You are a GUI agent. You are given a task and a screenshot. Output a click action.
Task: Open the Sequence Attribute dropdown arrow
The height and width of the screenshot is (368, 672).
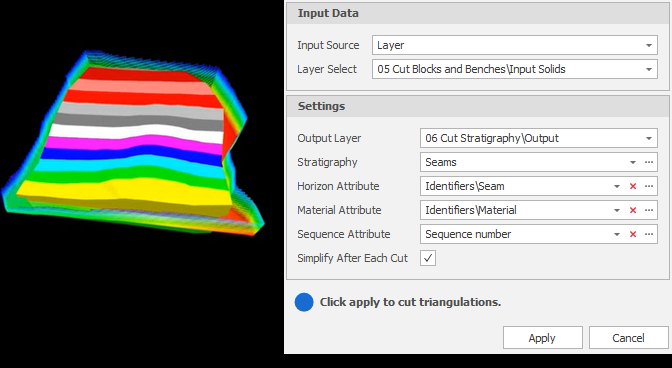[x=617, y=234]
